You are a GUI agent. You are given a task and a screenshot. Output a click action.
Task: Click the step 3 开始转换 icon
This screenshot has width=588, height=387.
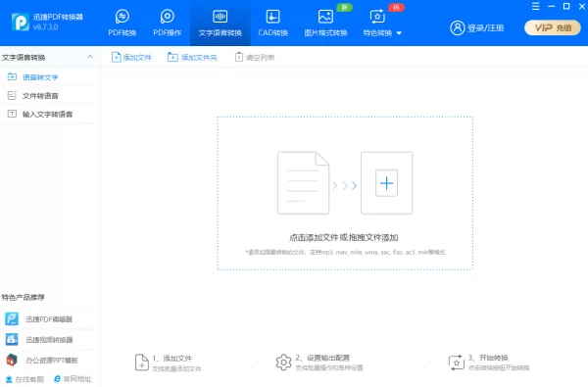pyautogui.click(x=457, y=363)
